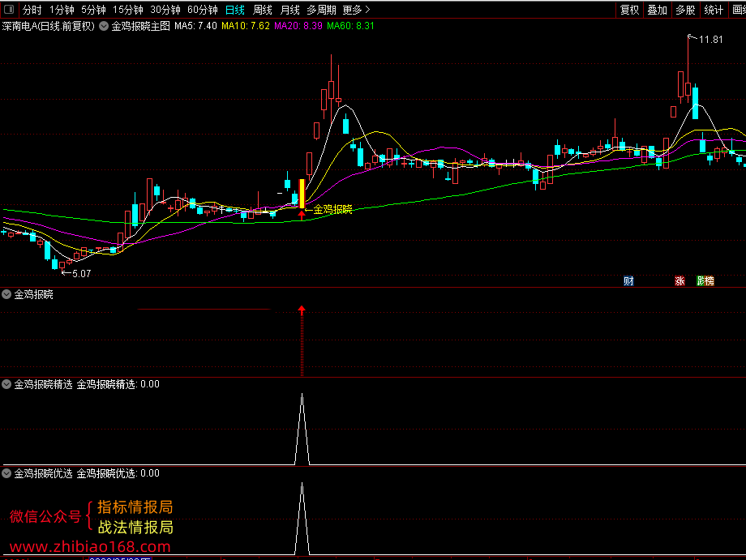Screen dimensions: 746x560
Task: Open the 统计 statistics button
Action: [x=714, y=10]
